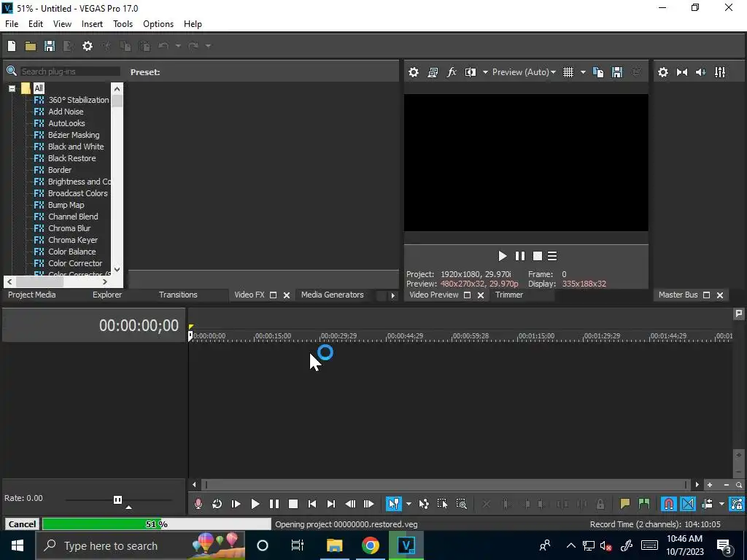Select the Chroma Keyer effect

point(72,240)
